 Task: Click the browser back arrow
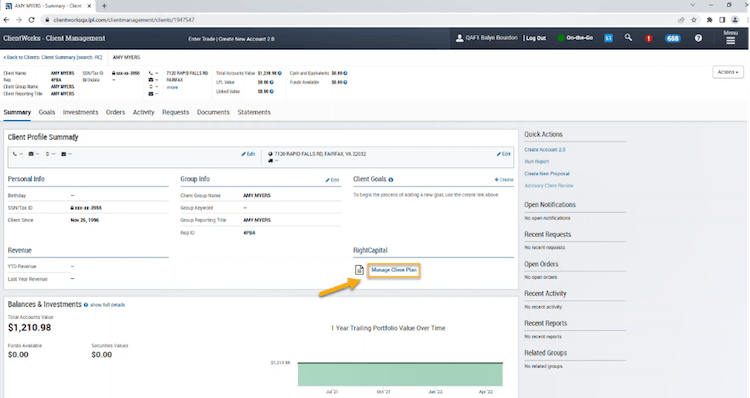point(6,20)
